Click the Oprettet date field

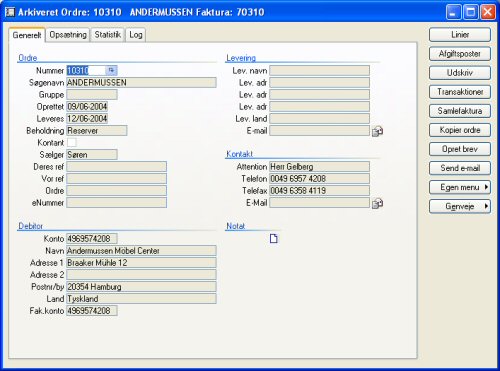coord(87,106)
